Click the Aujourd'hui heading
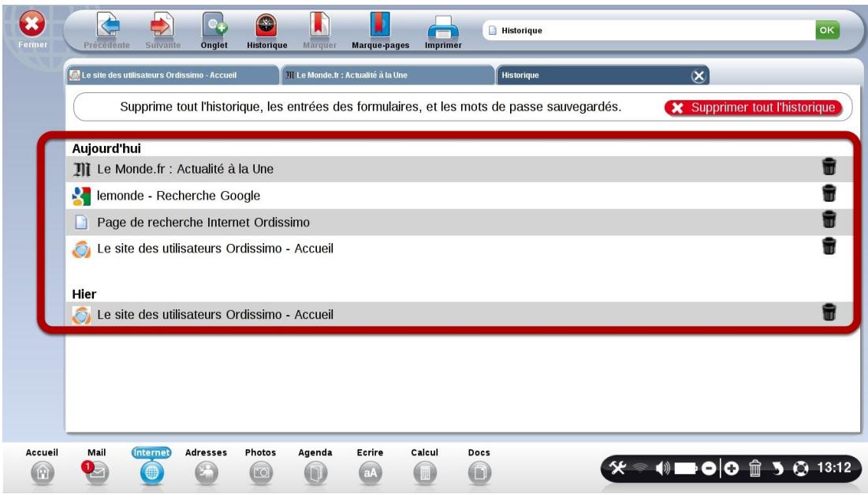The height and width of the screenshot is (494, 868). click(x=106, y=148)
